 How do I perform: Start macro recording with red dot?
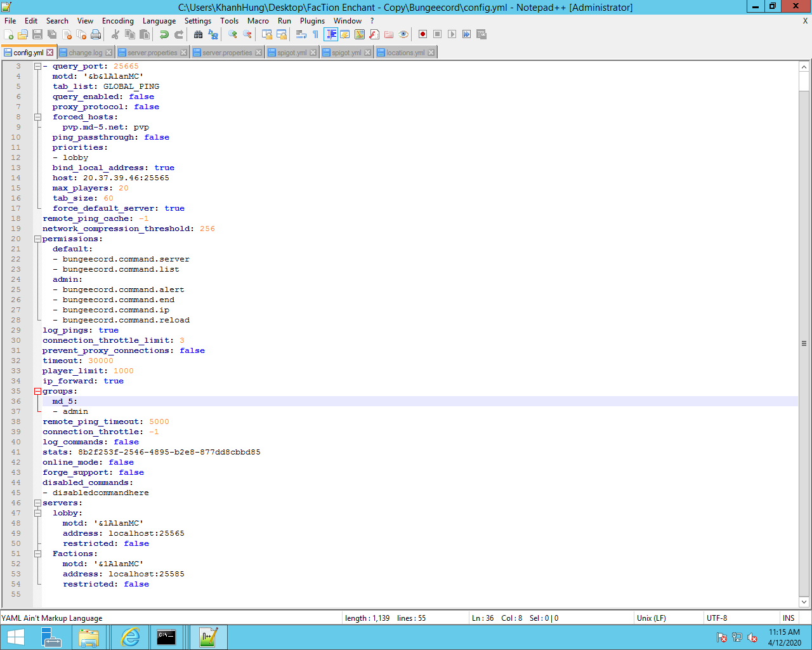pyautogui.click(x=422, y=34)
